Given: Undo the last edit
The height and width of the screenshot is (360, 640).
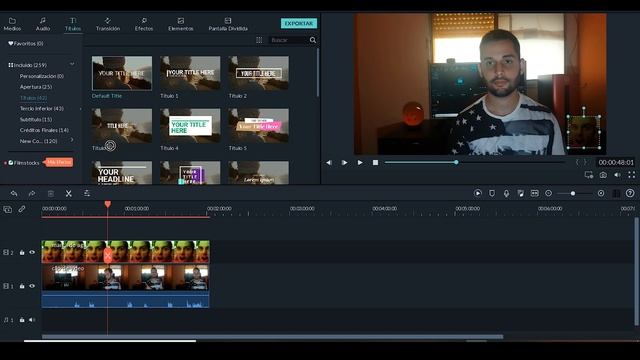Looking at the screenshot, I should pyautogui.click(x=14, y=193).
